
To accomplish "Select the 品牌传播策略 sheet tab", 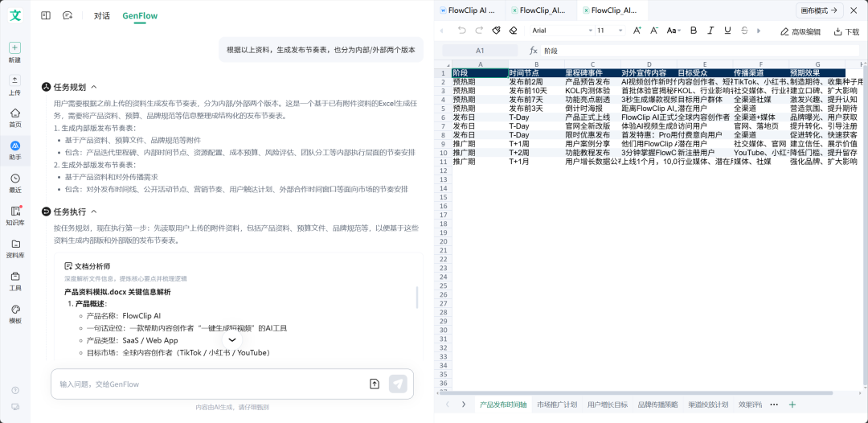I will [x=657, y=405].
